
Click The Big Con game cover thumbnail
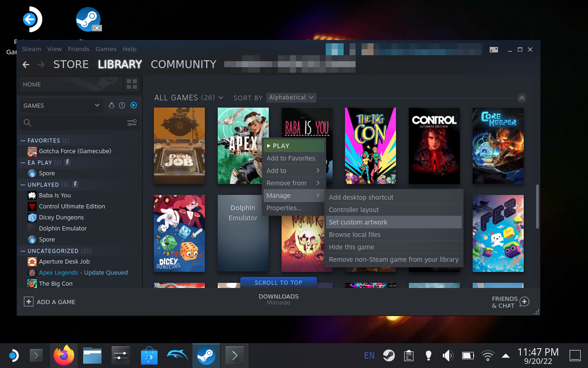tap(370, 145)
